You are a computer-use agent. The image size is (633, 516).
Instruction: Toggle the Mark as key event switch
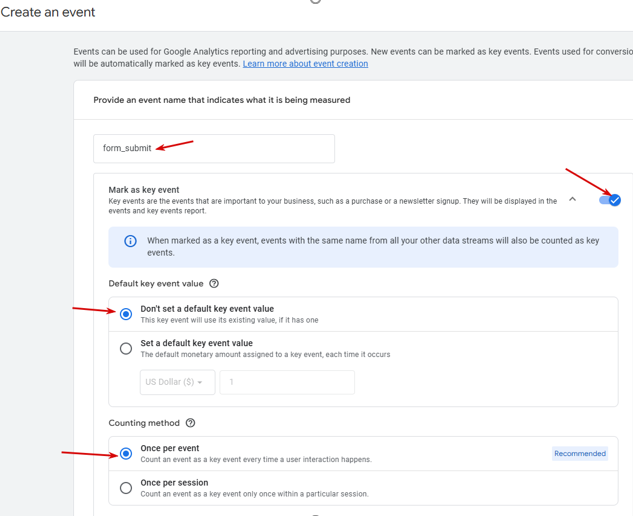[610, 200]
